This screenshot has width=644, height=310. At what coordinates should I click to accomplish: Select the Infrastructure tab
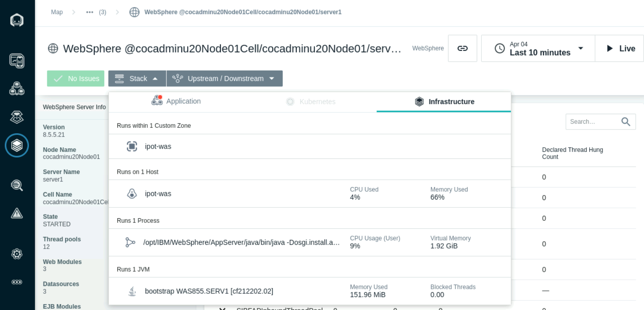(x=444, y=102)
